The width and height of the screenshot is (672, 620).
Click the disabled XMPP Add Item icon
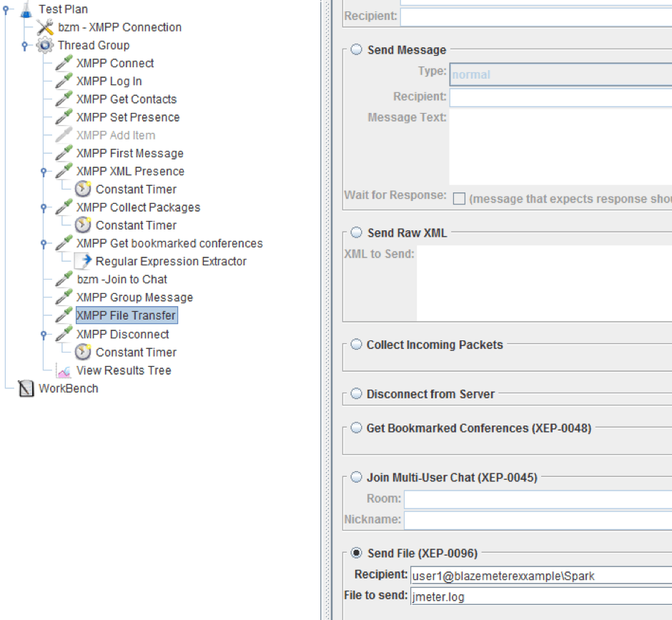point(64,135)
